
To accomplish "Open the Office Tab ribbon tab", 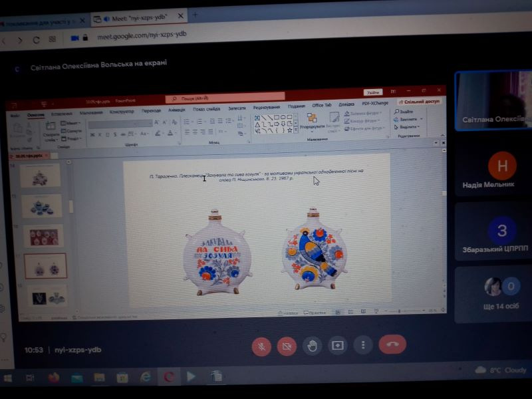I will coord(322,105).
